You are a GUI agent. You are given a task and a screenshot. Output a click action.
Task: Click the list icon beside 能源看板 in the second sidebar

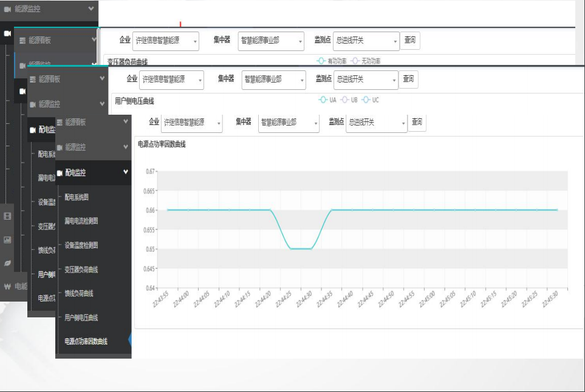tap(22, 41)
